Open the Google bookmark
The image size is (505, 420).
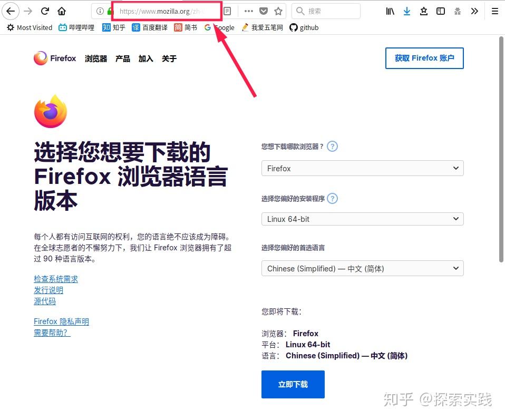(219, 28)
